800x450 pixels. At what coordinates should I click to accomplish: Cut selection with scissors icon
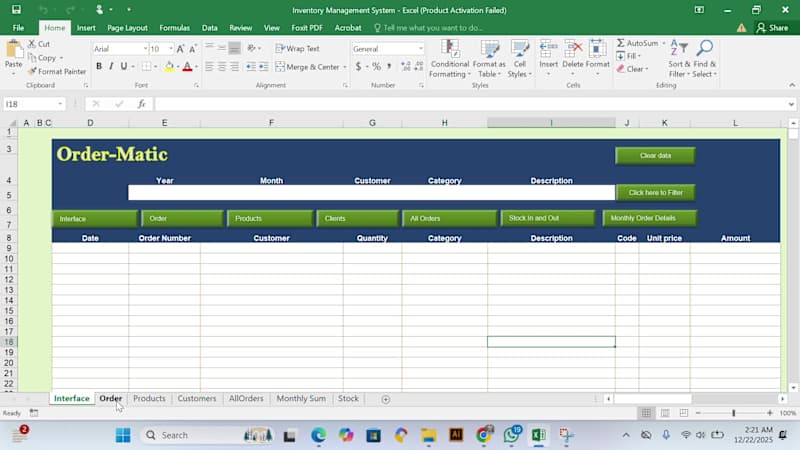click(32, 44)
